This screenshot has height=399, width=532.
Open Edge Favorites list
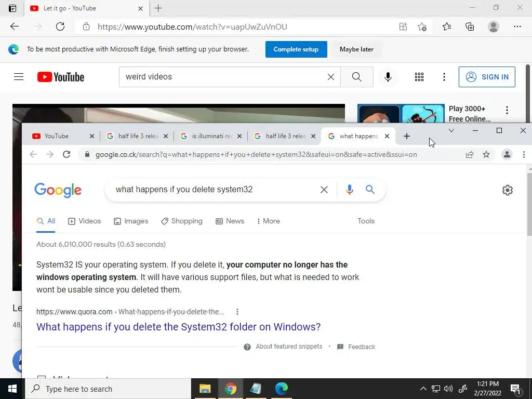coord(447,26)
